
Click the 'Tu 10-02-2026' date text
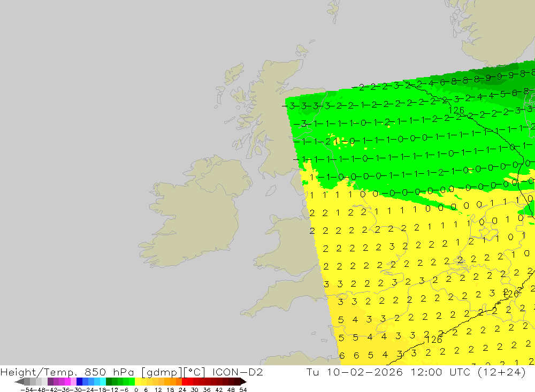click(355, 372)
